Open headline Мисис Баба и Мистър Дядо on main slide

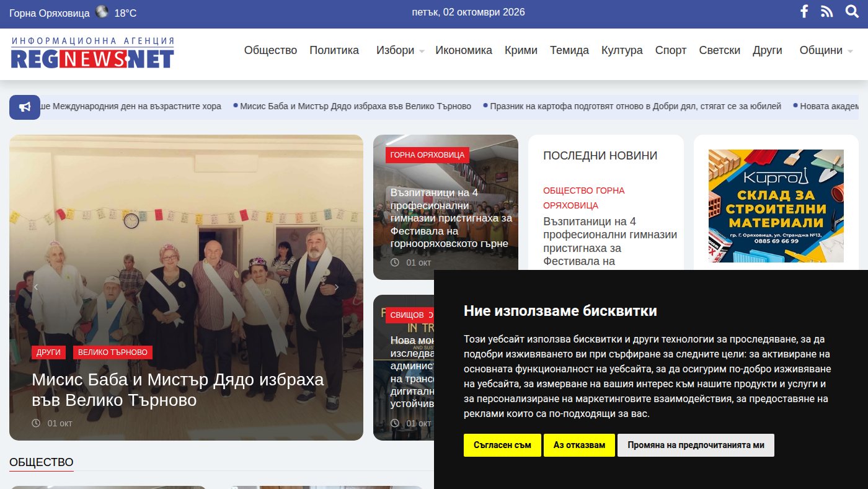click(x=178, y=390)
